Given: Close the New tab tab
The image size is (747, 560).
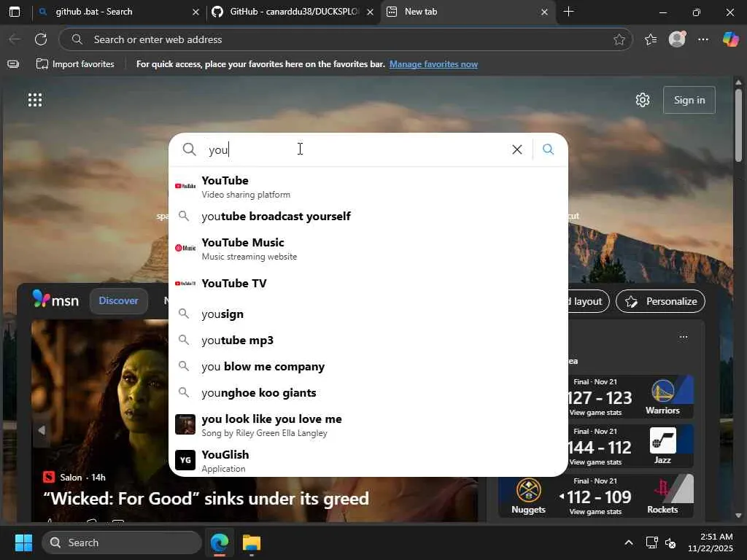Looking at the screenshot, I should [x=544, y=12].
